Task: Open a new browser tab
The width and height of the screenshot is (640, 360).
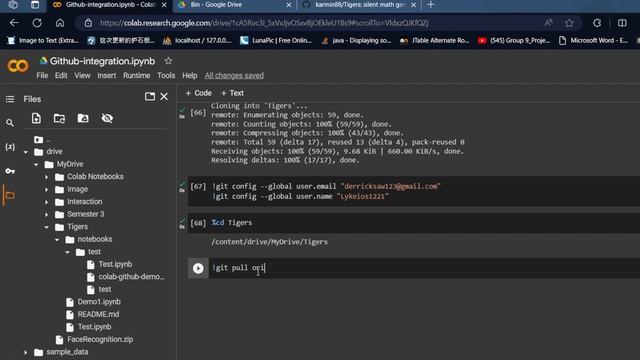Action: pos(431,4)
